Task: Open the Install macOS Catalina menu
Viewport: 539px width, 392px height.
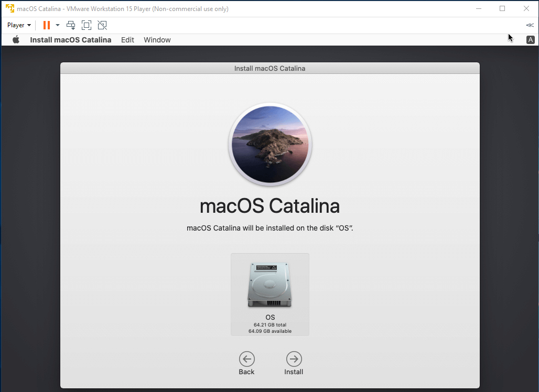Action: 70,40
